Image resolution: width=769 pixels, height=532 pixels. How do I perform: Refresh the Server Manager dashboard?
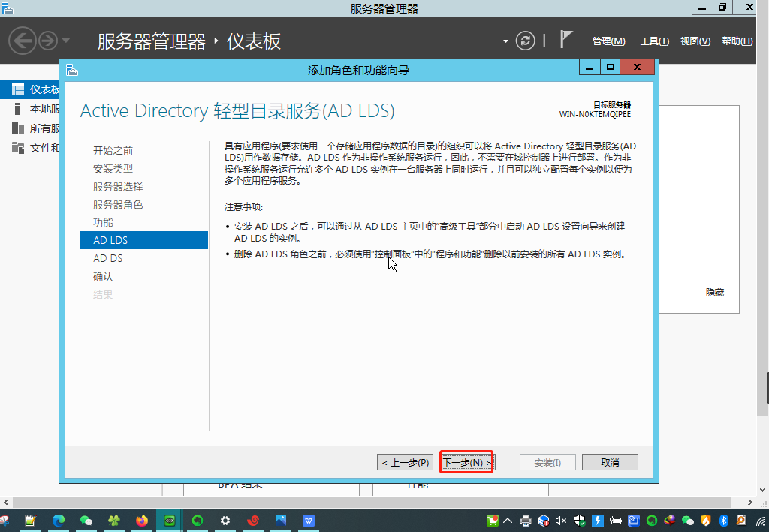(x=525, y=41)
